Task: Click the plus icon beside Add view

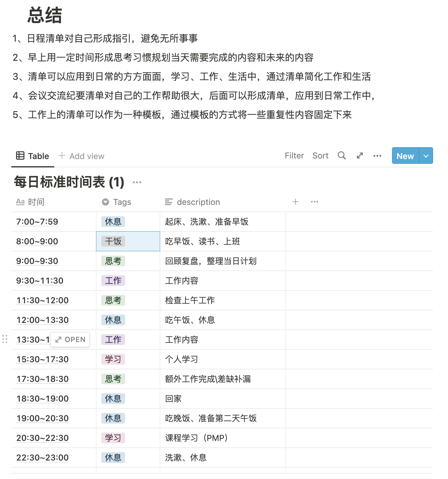Action: tap(62, 155)
